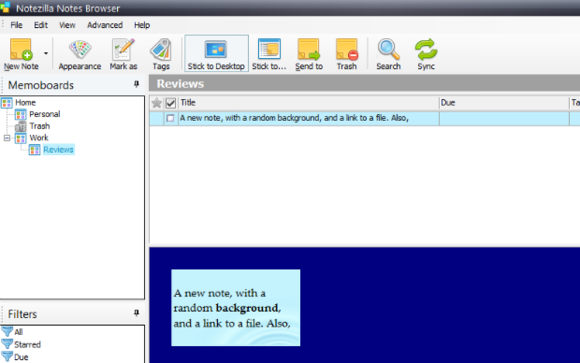Select the 'A new note, with a random' row
580x363 pixels.
click(364, 118)
